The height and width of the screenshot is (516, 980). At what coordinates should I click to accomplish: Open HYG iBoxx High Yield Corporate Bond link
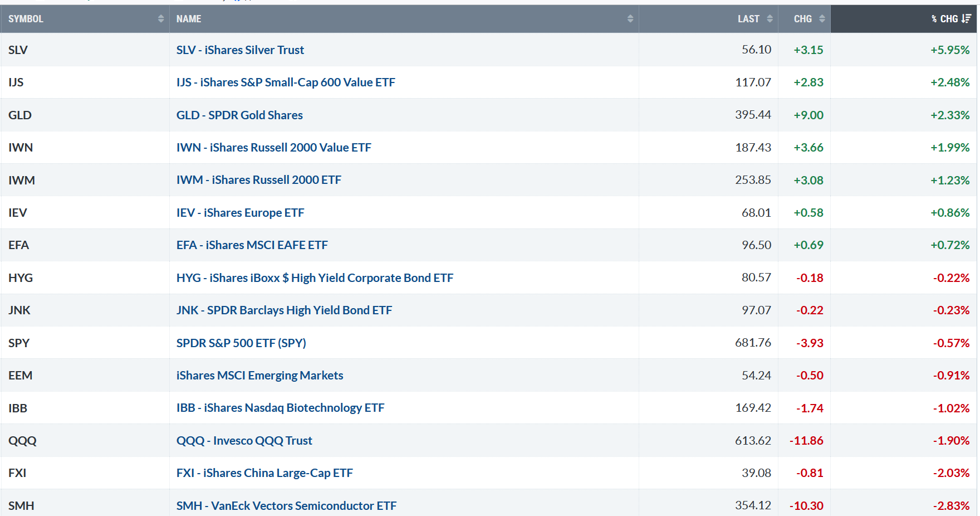(x=315, y=278)
